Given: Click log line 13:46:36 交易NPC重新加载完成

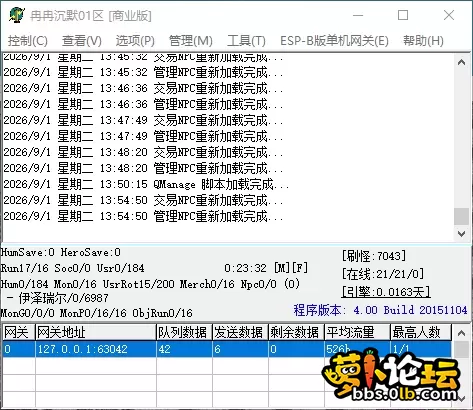Looking at the screenshot, I should tap(143, 88).
